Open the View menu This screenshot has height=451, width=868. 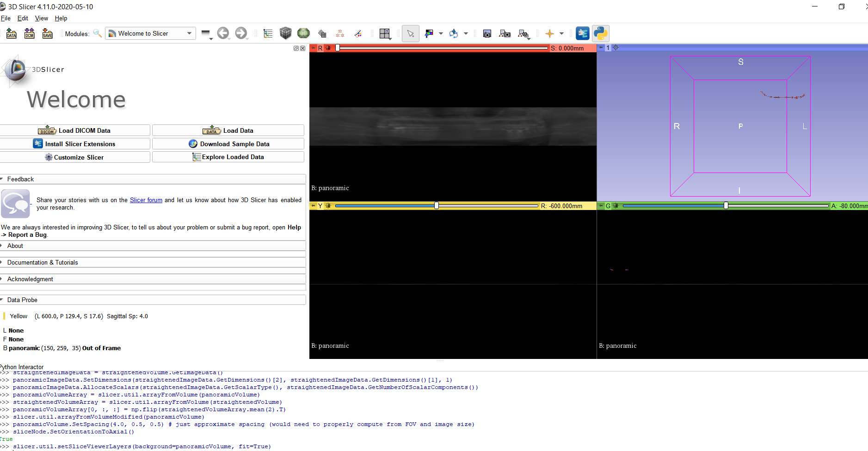tap(42, 19)
